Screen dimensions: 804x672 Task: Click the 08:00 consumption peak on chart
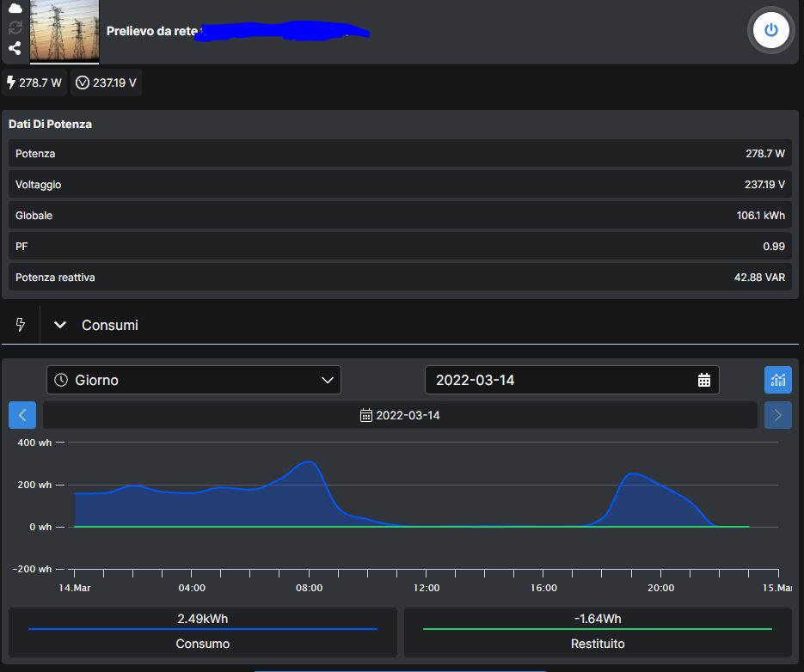[x=309, y=463]
